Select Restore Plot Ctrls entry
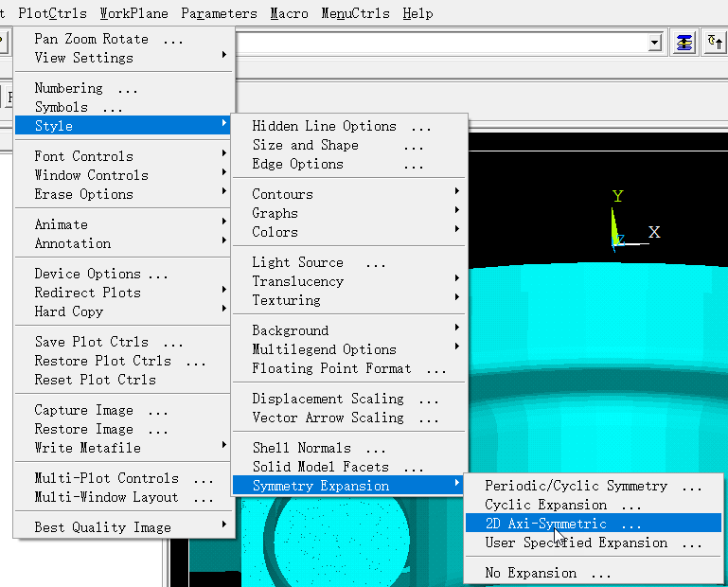Viewport: 728px width, 587px height. 123,361
